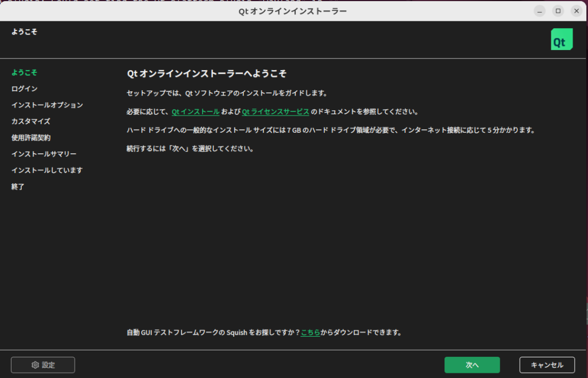Open settings with the gear 設定 button
Image resolution: width=588 pixels, height=378 pixels.
point(43,365)
